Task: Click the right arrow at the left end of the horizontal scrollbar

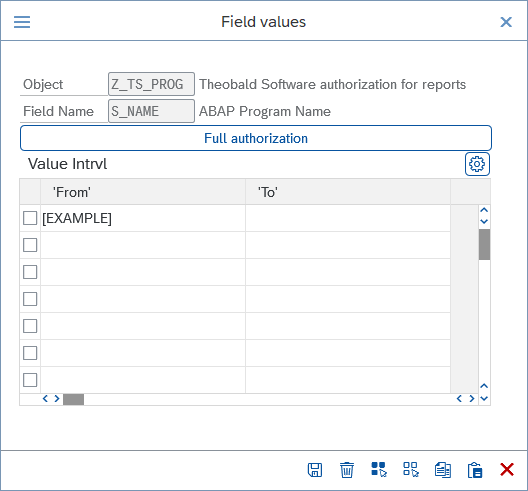Action: point(57,399)
